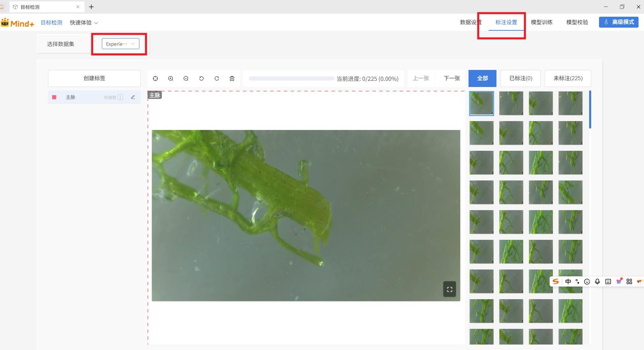Toggle the IME punctuation mode button

click(x=577, y=281)
